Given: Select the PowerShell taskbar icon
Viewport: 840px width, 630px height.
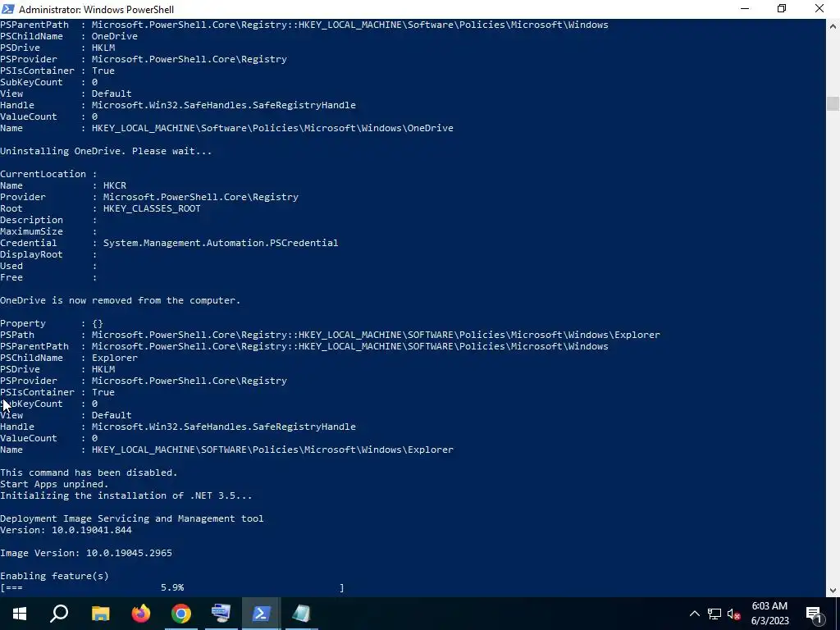Looking at the screenshot, I should 261,614.
